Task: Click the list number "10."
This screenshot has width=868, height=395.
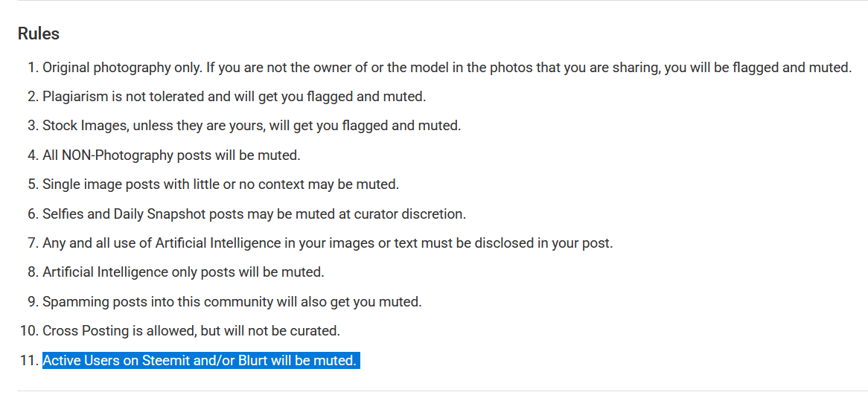Action: (x=29, y=331)
